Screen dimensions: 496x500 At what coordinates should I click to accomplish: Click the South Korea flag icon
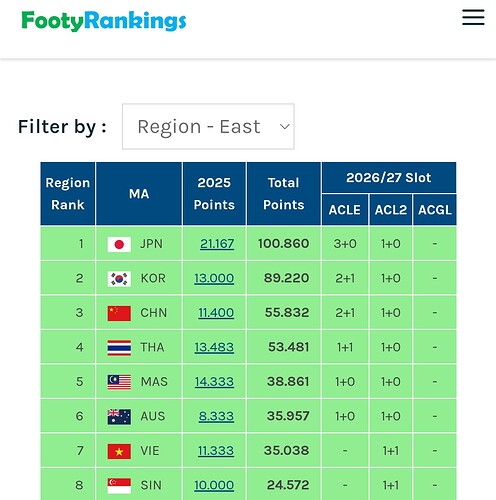119,279
